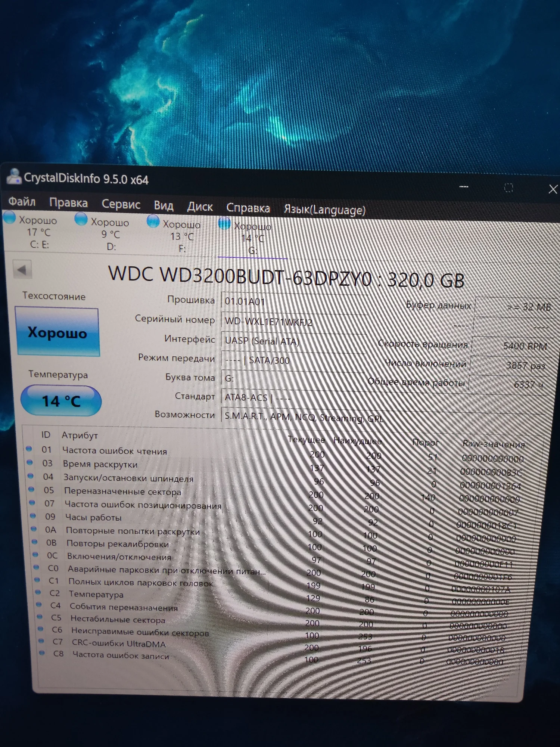Open the Диск menu

[x=200, y=207]
